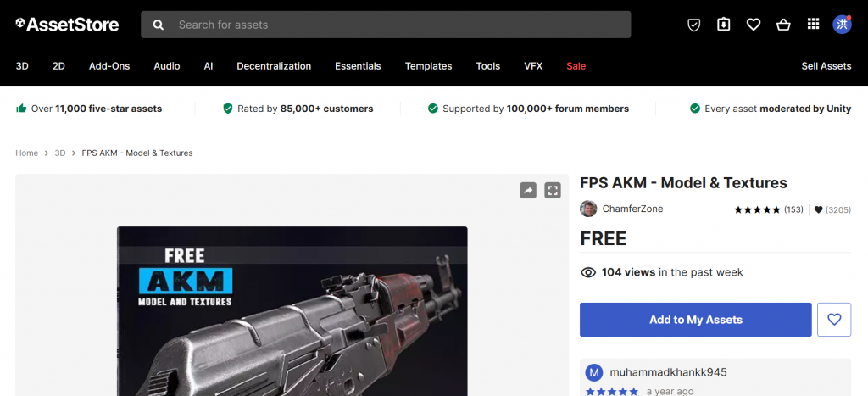This screenshot has width=868, height=396.
Task: Open the 3D category menu
Action: click(22, 66)
